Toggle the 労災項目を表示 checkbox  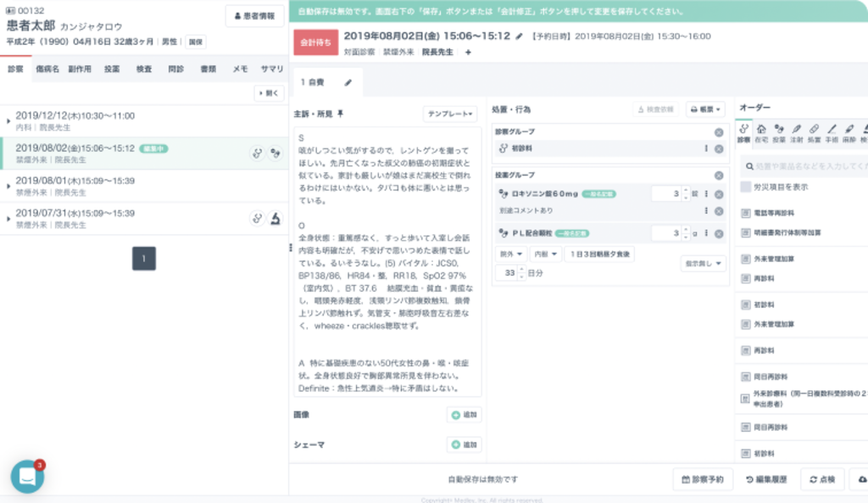[x=746, y=187]
